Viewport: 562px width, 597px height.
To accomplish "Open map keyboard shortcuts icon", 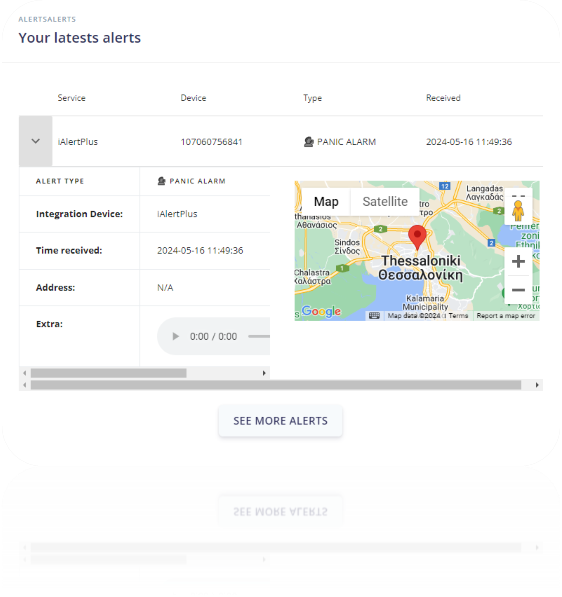I will point(374,316).
